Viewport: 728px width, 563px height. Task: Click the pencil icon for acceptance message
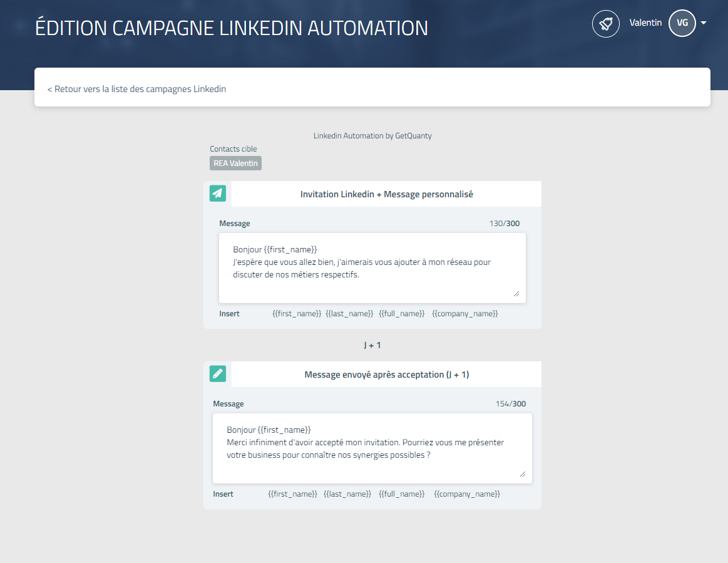click(217, 374)
